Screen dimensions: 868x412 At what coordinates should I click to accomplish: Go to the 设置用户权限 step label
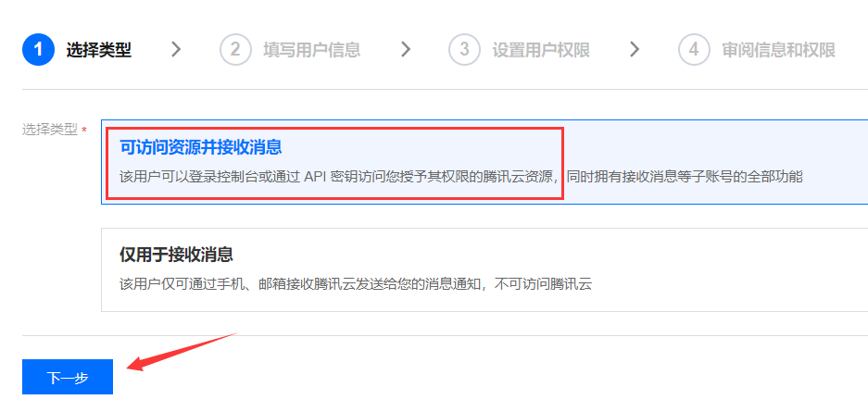(541, 50)
